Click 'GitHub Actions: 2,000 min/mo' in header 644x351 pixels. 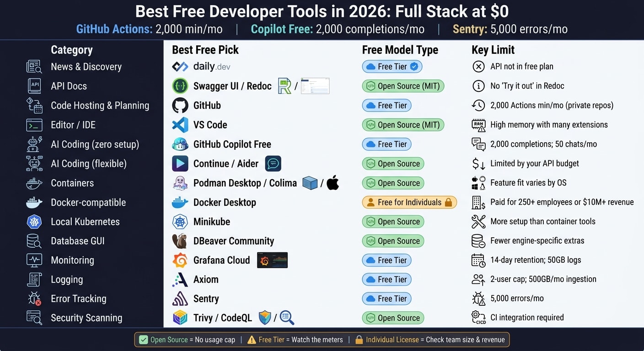pos(150,29)
